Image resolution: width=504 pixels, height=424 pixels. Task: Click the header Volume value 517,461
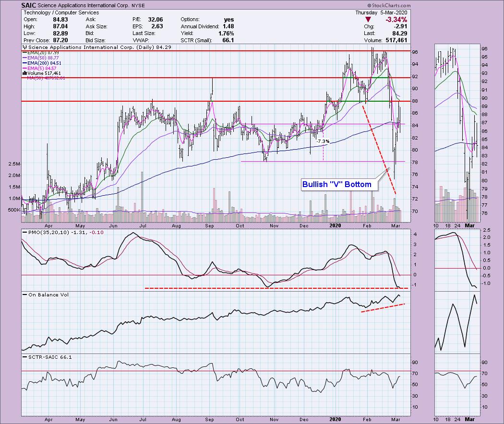tap(396, 40)
